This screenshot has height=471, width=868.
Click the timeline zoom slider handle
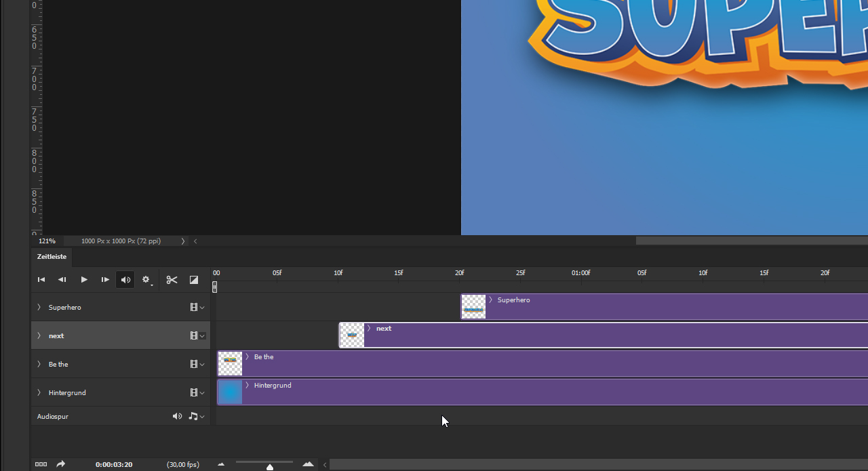[x=270, y=467]
